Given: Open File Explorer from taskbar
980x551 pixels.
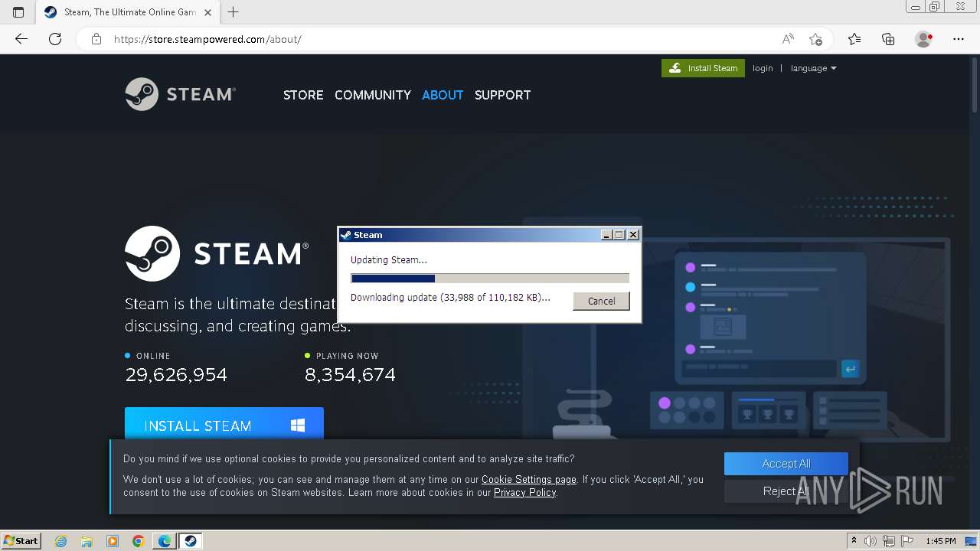Looking at the screenshot, I should (87, 541).
